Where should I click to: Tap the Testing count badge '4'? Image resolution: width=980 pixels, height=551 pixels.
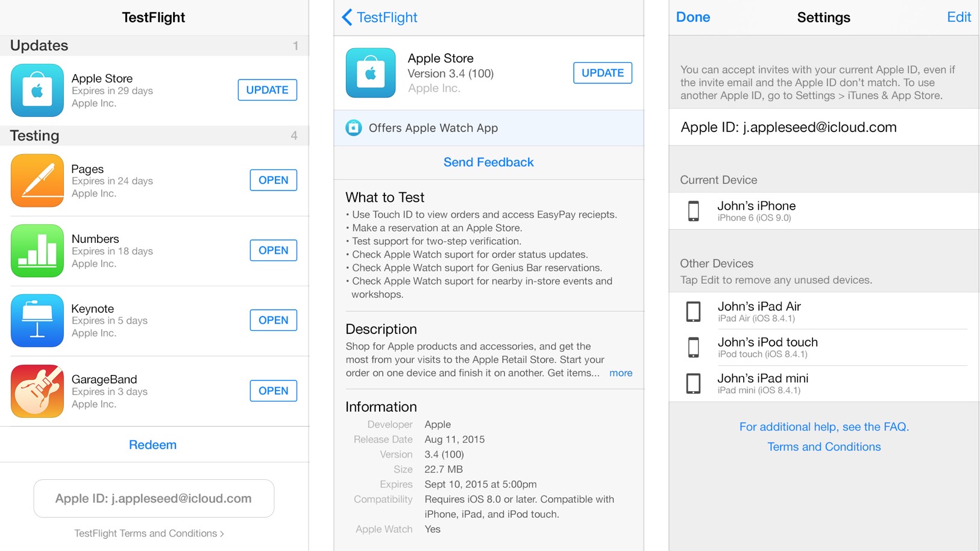(x=294, y=136)
